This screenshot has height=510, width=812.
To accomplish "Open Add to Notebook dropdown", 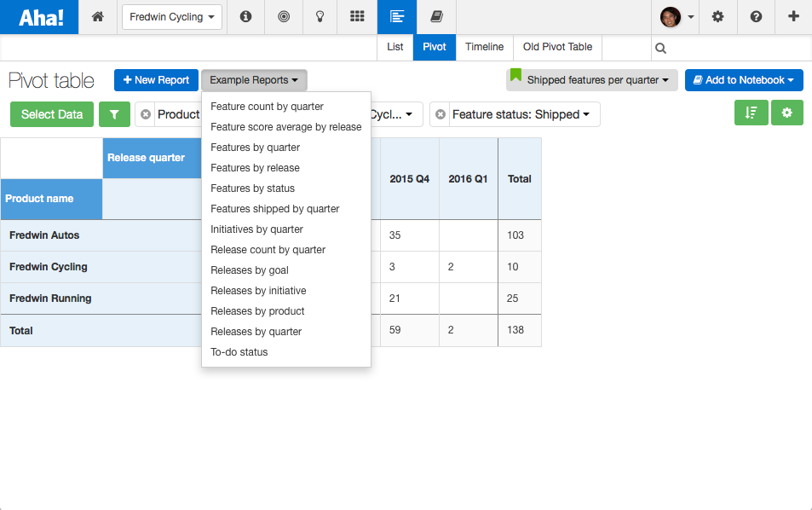I will [x=744, y=80].
